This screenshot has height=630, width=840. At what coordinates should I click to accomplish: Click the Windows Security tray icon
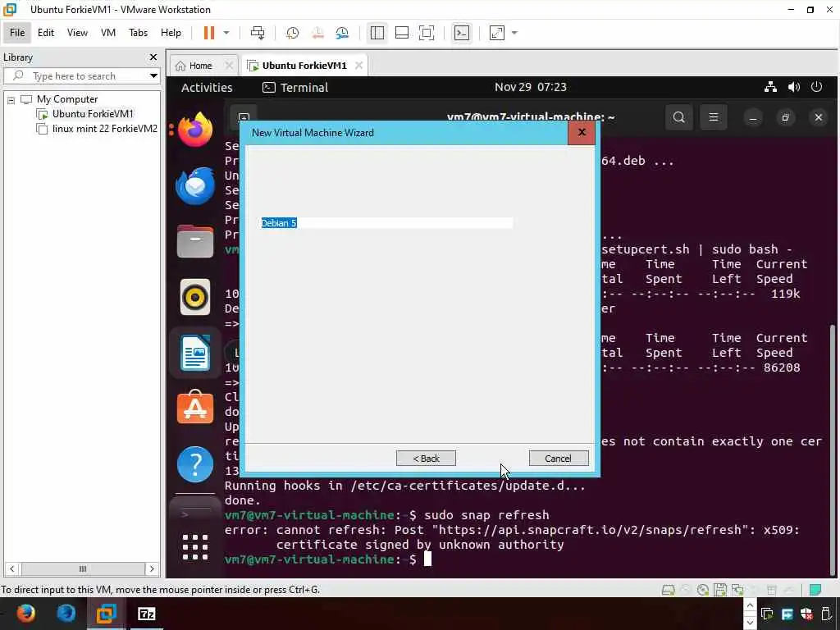coord(807,614)
